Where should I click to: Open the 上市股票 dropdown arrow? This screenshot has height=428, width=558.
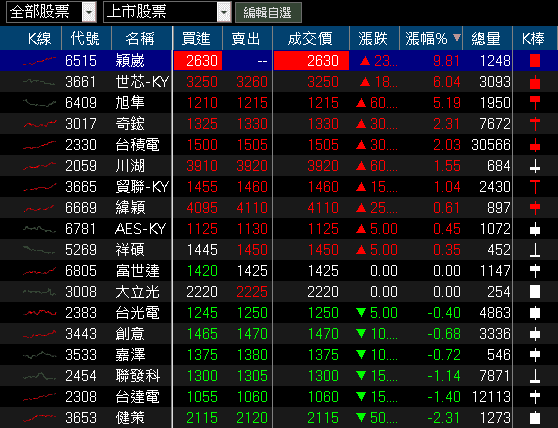pos(224,12)
